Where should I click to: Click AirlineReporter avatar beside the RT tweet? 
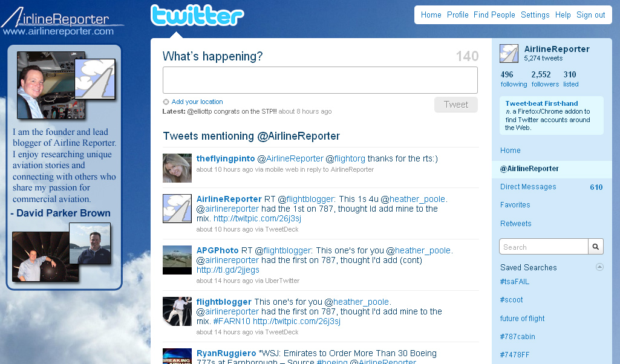(177, 209)
